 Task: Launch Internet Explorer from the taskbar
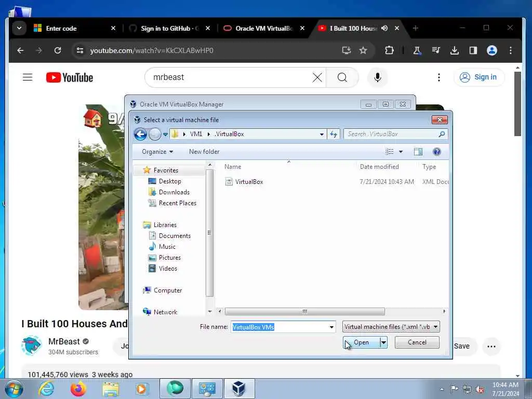46,389
